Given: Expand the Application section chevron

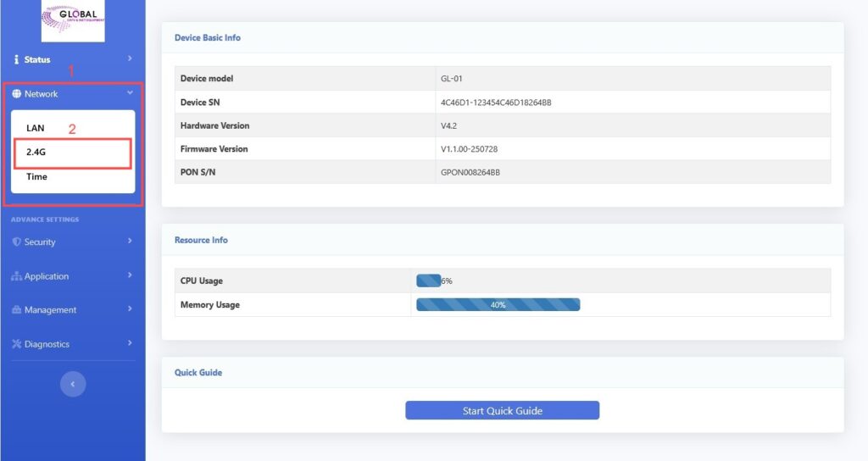Looking at the screenshot, I should 130,275.
